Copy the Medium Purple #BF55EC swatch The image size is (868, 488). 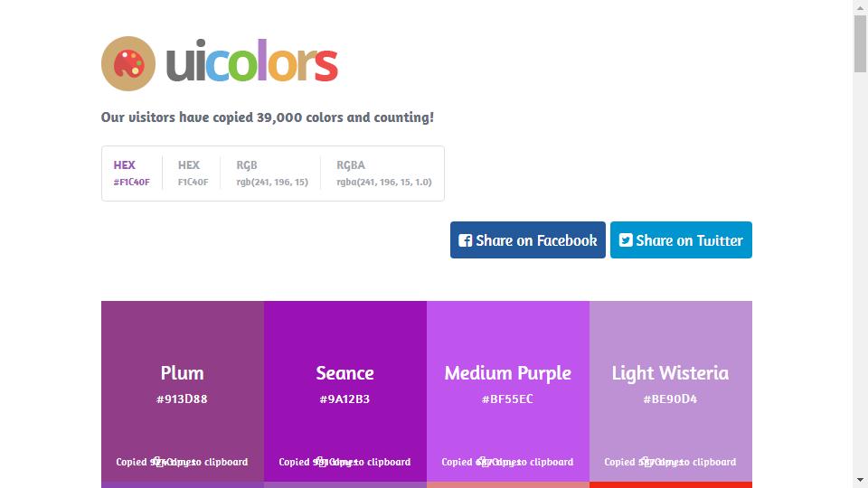508,391
